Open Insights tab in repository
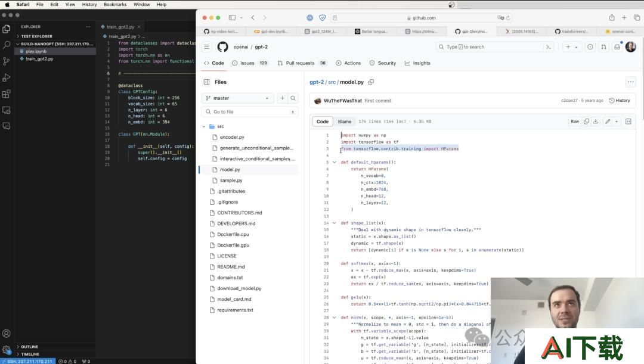This screenshot has height=364, width=644. (x=417, y=63)
